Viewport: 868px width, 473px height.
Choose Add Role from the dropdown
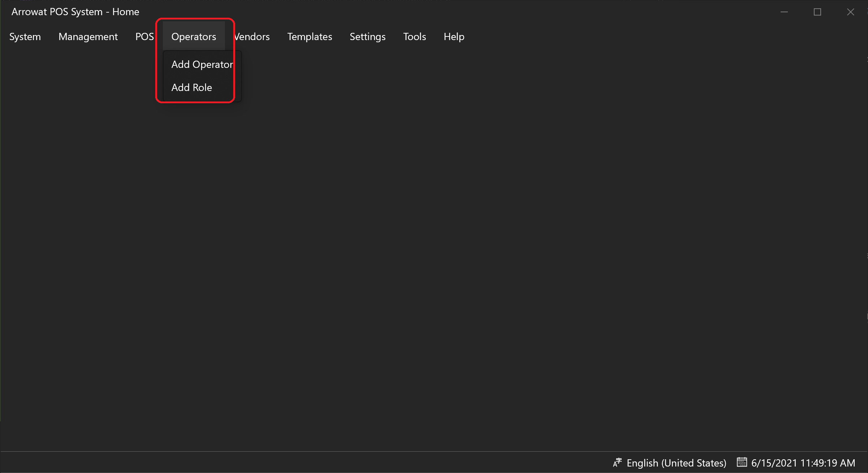coord(202,87)
